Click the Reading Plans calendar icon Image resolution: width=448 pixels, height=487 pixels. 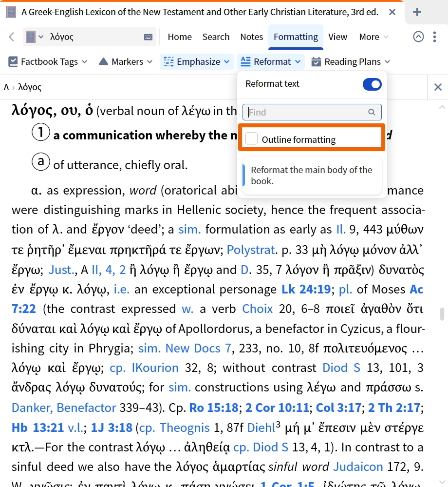[316, 61]
